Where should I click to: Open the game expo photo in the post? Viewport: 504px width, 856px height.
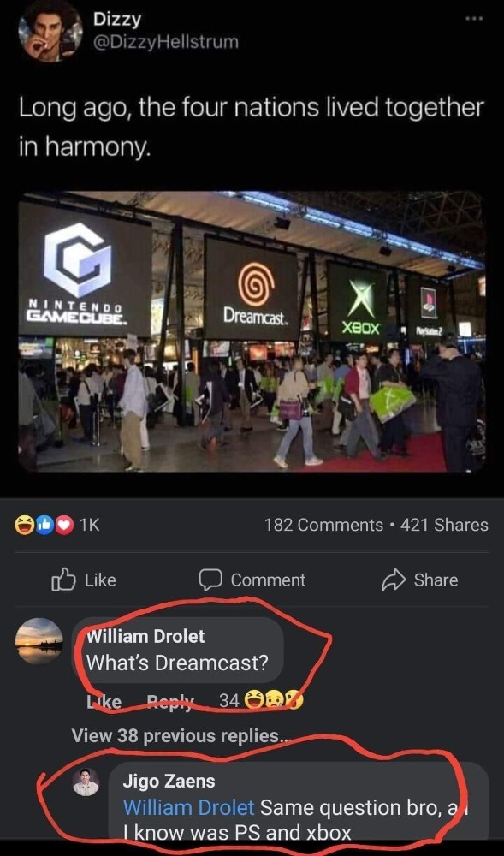pos(252,331)
